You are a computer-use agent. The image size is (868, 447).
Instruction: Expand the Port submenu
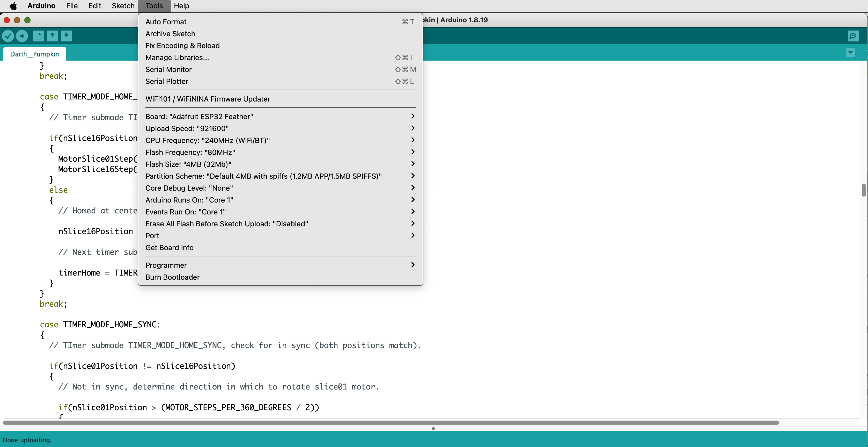coord(280,236)
